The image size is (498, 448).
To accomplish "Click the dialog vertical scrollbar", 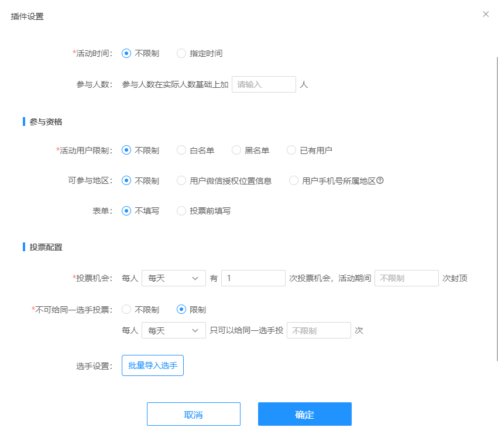I will (x=497, y=208).
